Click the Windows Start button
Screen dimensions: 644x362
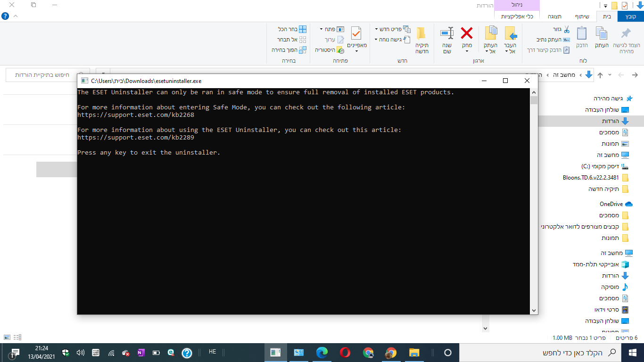pyautogui.click(x=633, y=353)
